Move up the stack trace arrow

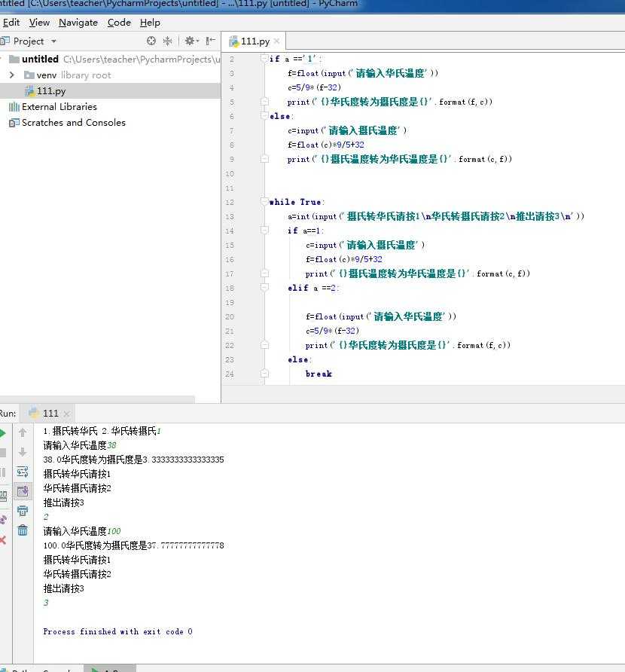[23, 433]
